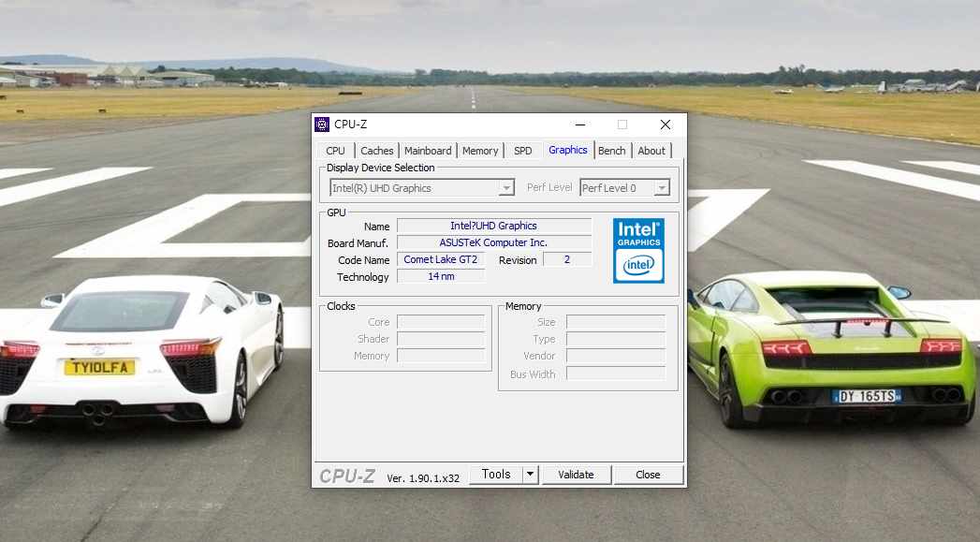
Task: Open the Mainboard tab
Action: pos(428,151)
